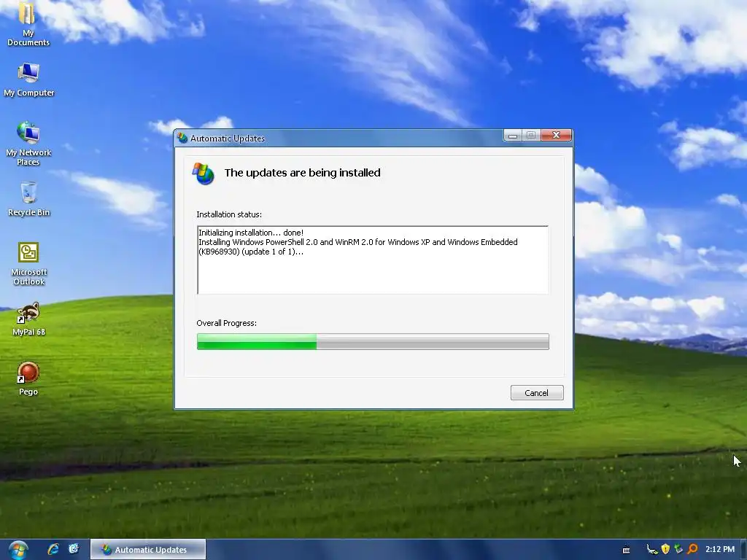747x560 pixels.
Task: Click the '(KB968930) (update 1 of 1)...' line
Action: coord(251,252)
